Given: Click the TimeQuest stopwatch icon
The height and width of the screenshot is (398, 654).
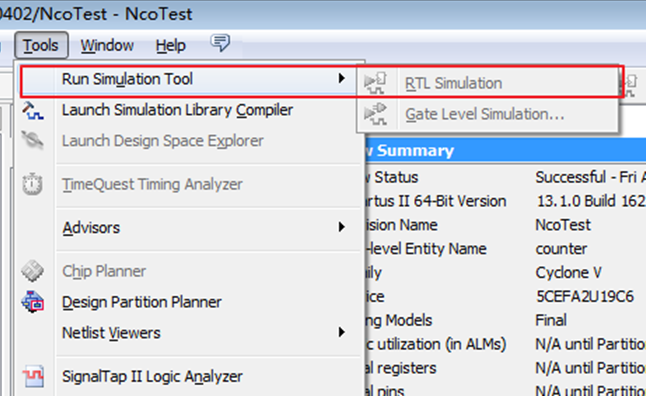Looking at the screenshot, I should click(x=33, y=184).
